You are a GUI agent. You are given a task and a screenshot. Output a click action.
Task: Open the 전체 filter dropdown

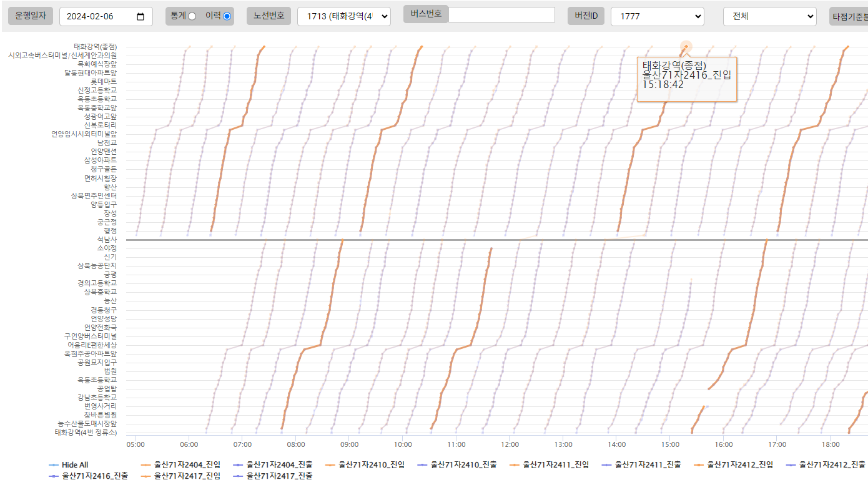769,17
